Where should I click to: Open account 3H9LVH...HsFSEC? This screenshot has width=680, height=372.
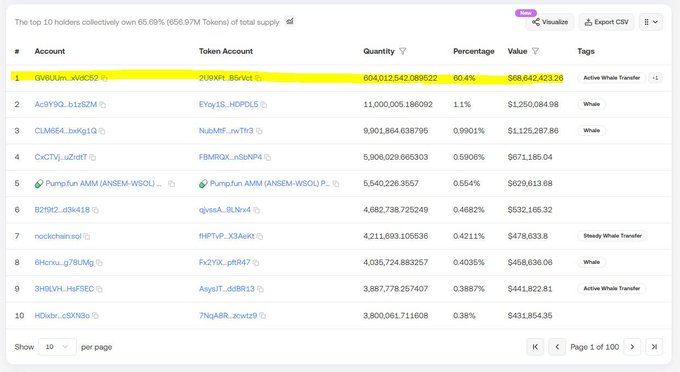click(64, 289)
